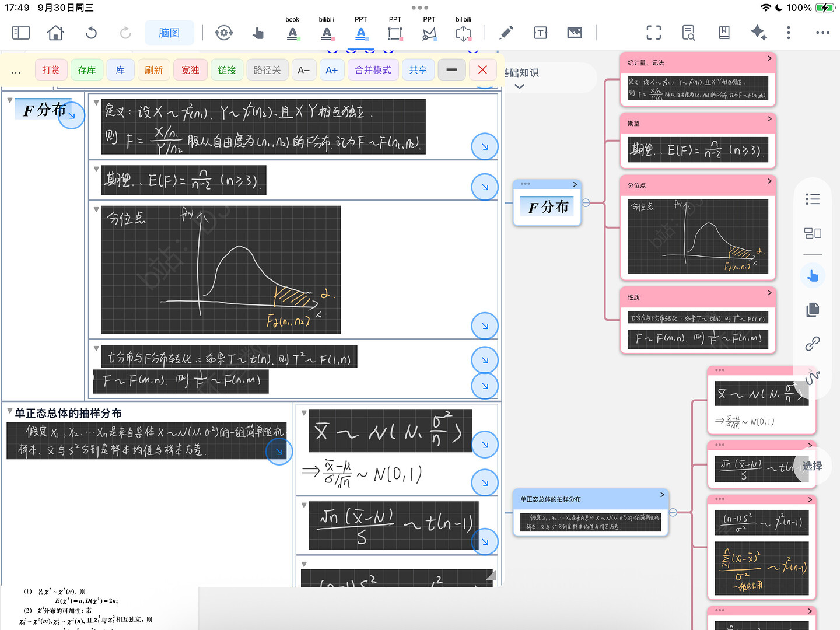Open the image insert tool

coord(575,33)
